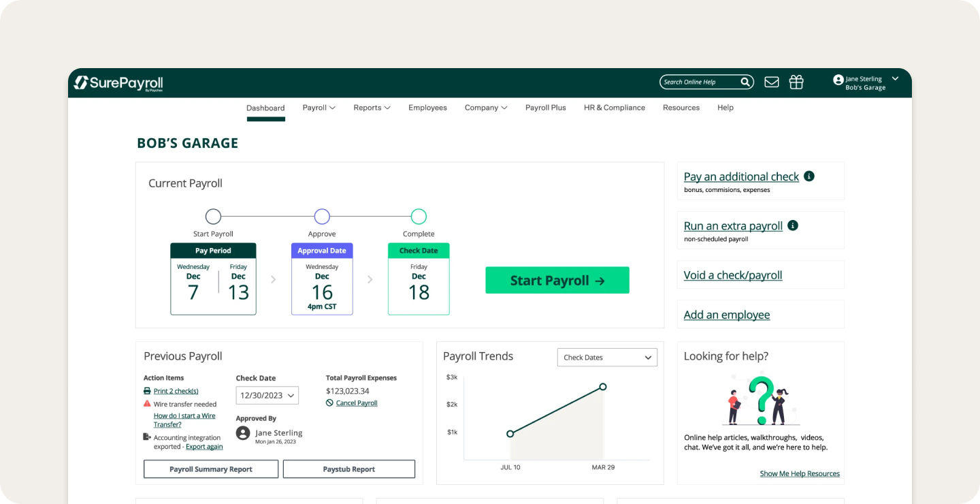
Task: Click the MAR 29 chart data point
Action: [603, 387]
